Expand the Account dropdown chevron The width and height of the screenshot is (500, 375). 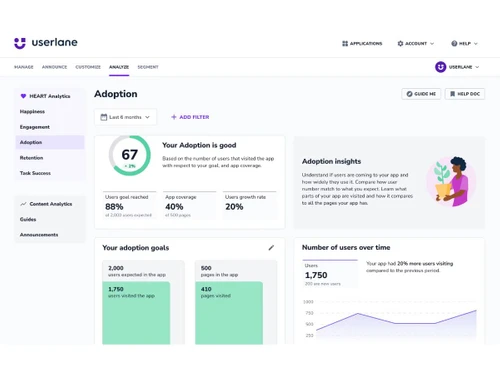tap(432, 44)
